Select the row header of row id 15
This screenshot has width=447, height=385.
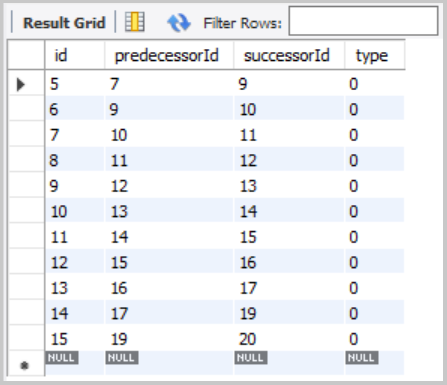tap(26, 339)
